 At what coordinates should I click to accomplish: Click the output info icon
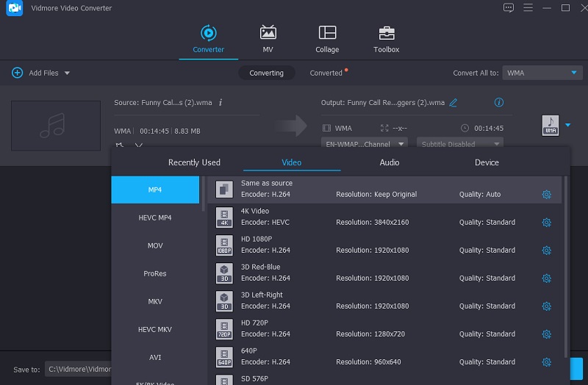[499, 103]
